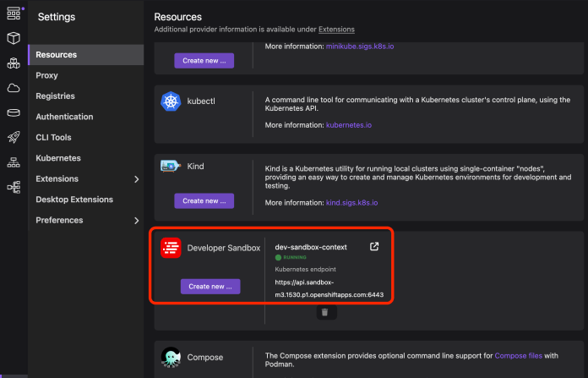Click the kubectl helm wheel logo
The width and height of the screenshot is (588, 378).
click(171, 101)
